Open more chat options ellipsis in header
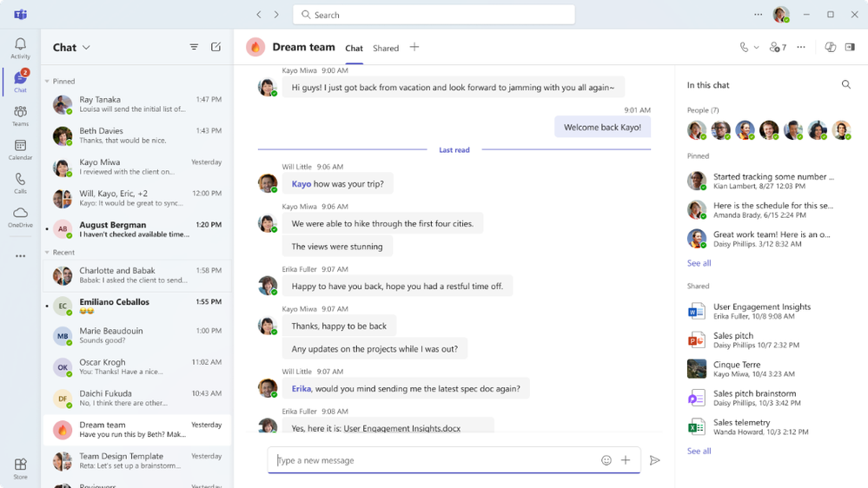The width and height of the screenshot is (868, 488). point(801,48)
